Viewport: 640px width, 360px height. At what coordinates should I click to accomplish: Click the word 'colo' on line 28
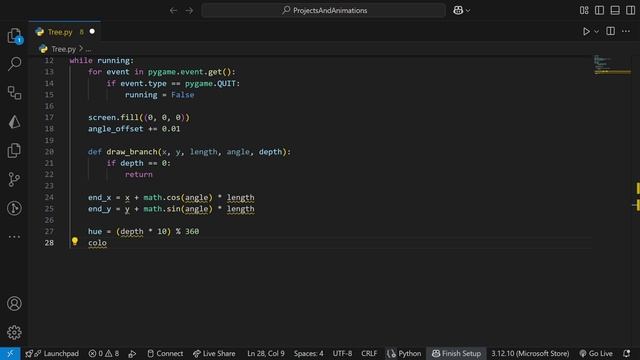tap(97, 243)
